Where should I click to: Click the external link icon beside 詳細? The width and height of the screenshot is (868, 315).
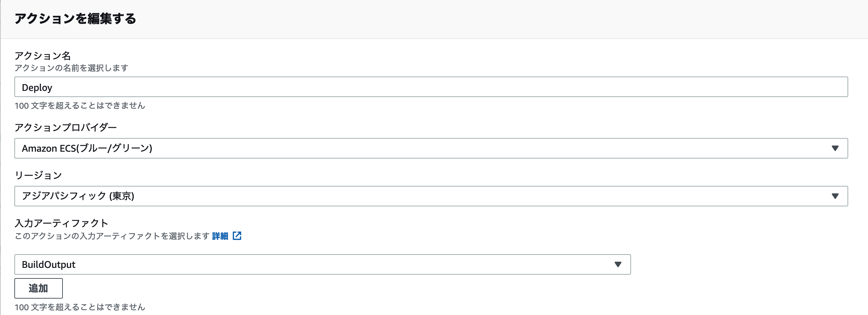pyautogui.click(x=237, y=236)
